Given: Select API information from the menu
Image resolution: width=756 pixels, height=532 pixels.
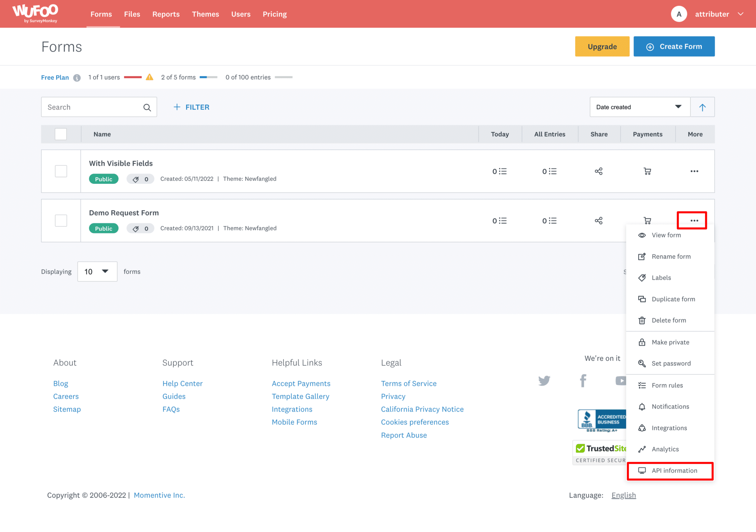Looking at the screenshot, I should 674,470.
